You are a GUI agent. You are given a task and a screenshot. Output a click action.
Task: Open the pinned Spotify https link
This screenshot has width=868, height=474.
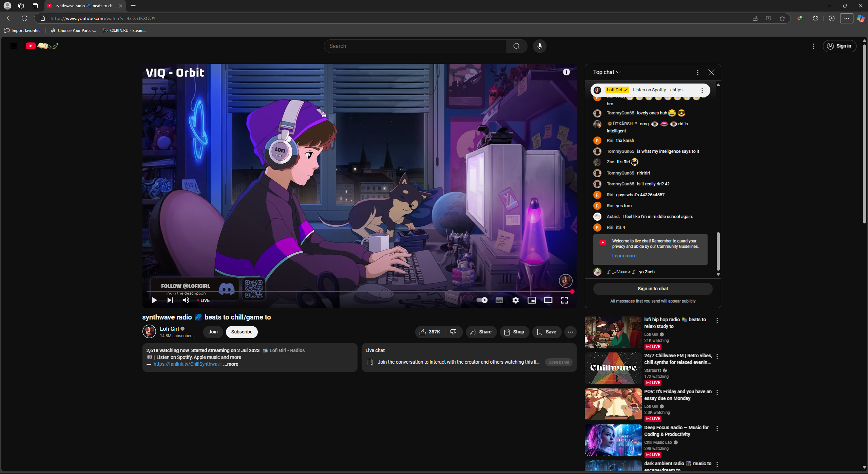click(x=679, y=90)
